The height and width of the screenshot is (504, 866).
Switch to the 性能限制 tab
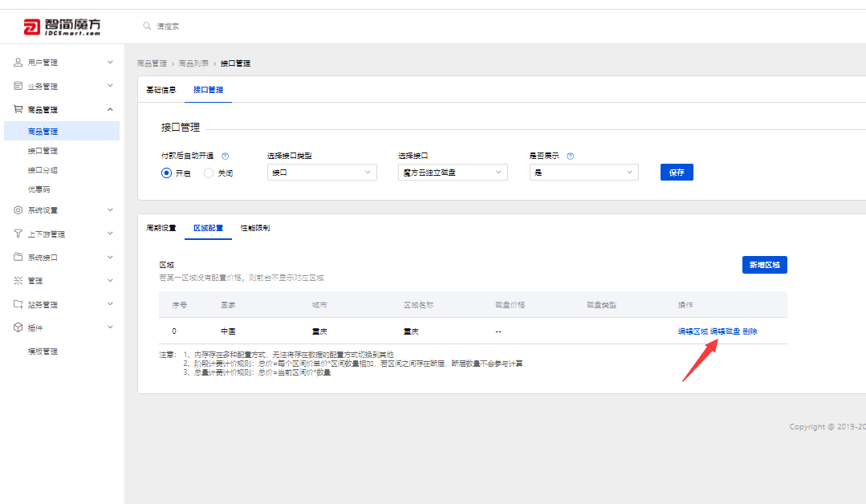[255, 228]
